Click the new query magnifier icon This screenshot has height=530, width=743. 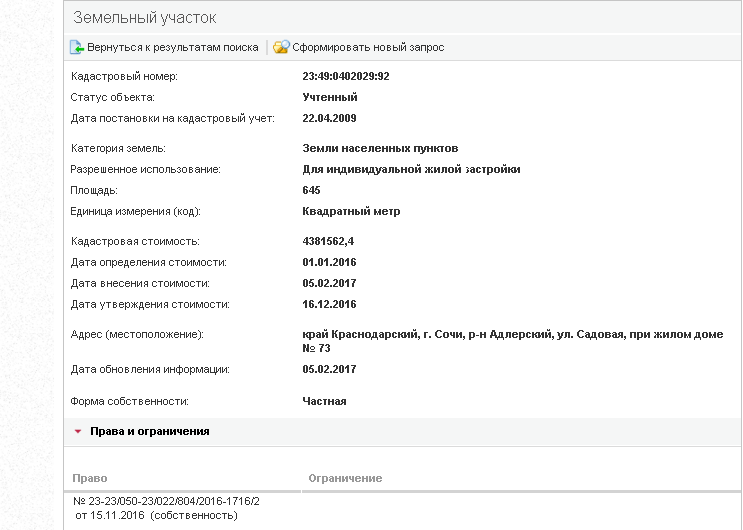(281, 47)
